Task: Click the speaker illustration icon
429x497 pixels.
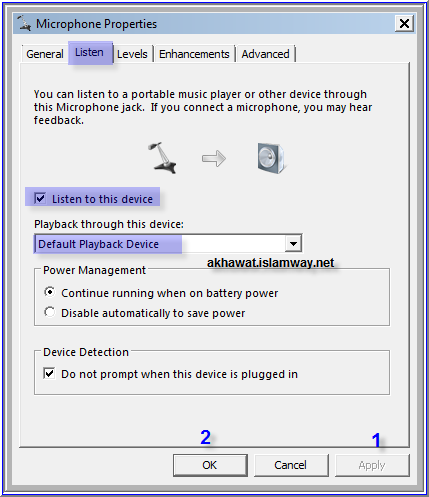Action: click(271, 158)
